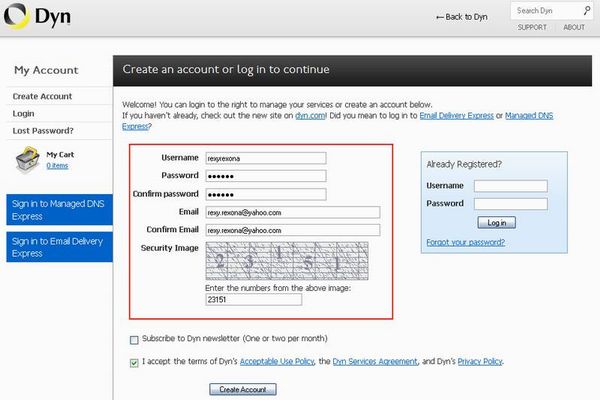Open SUPPORT in top navigation
This screenshot has height=400, width=600.
click(x=532, y=27)
